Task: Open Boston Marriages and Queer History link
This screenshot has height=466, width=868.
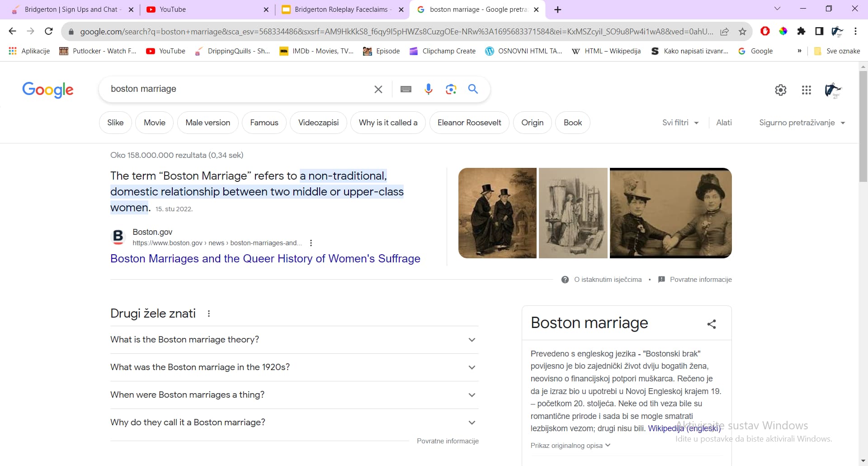Action: [265, 259]
